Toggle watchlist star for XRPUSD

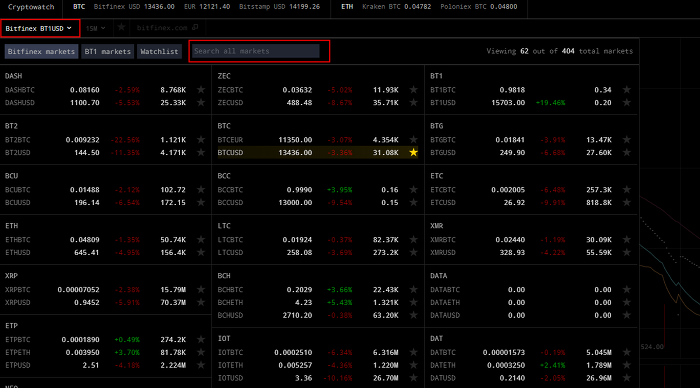201,302
